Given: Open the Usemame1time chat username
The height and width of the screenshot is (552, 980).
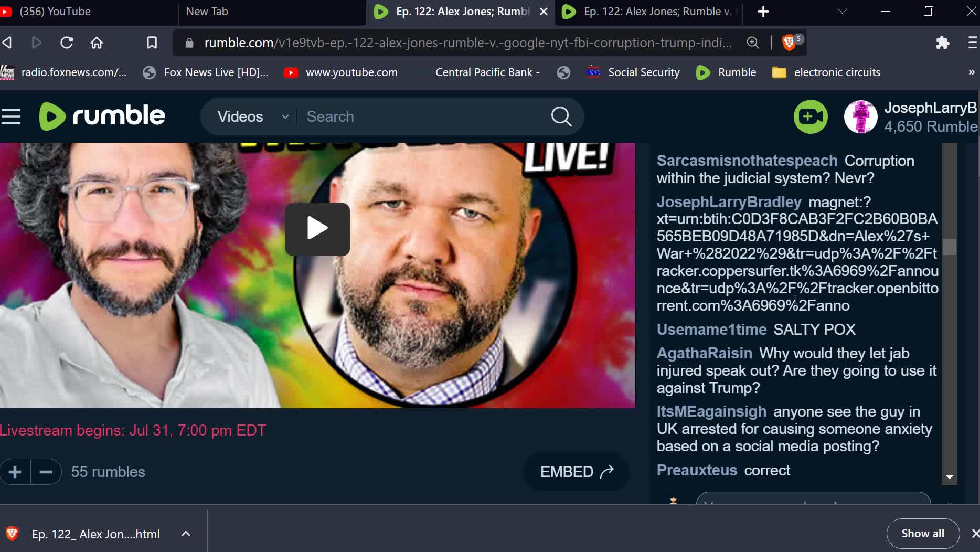Looking at the screenshot, I should (x=711, y=330).
